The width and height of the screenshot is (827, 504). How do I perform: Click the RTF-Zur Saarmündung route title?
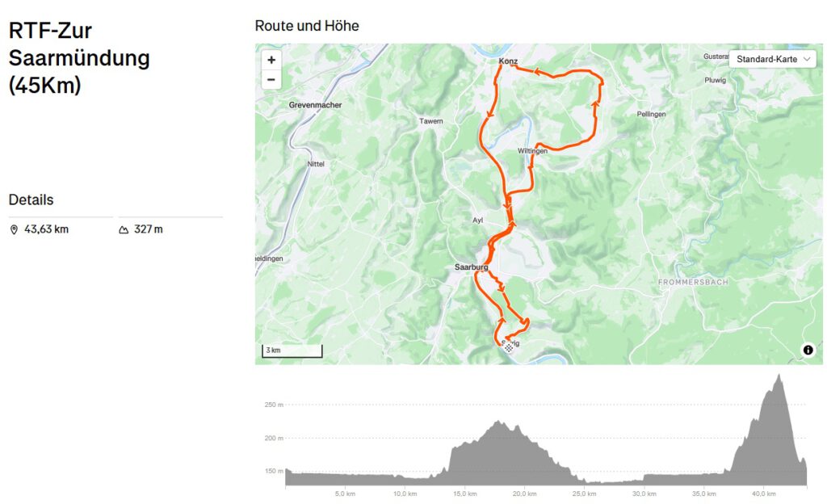click(x=79, y=58)
